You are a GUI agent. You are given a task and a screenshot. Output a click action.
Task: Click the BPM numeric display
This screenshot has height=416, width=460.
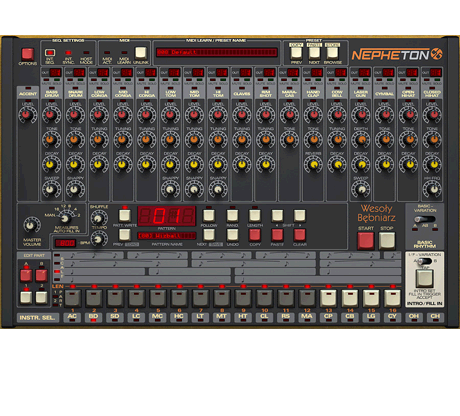pyautogui.click(x=66, y=243)
